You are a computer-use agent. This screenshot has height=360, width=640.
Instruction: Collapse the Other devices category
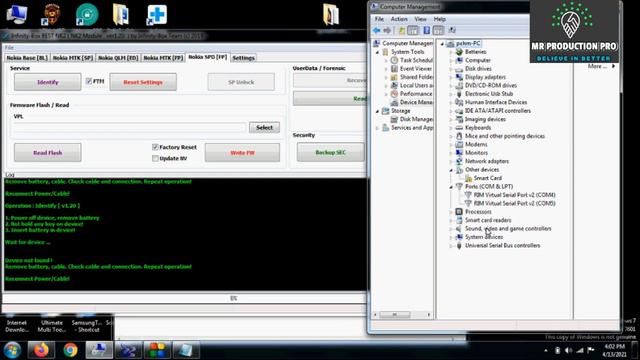[451, 170]
